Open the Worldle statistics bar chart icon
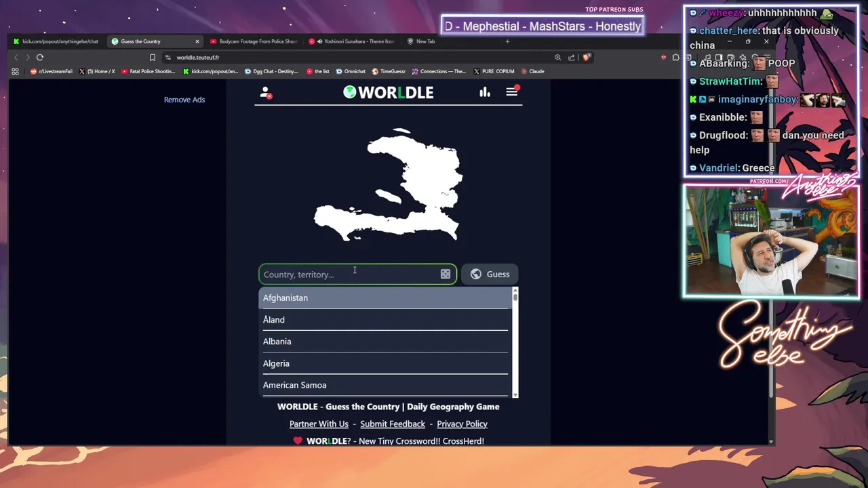 click(485, 92)
